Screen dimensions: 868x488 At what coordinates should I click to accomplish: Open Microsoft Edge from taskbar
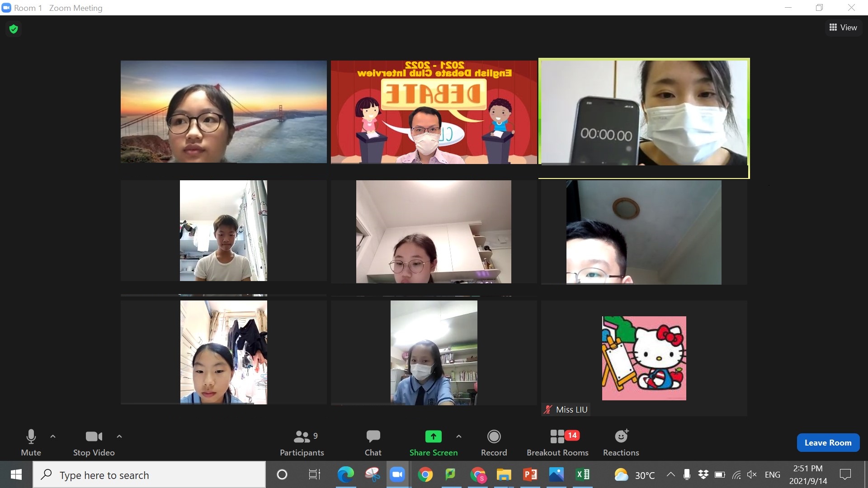coord(345,474)
